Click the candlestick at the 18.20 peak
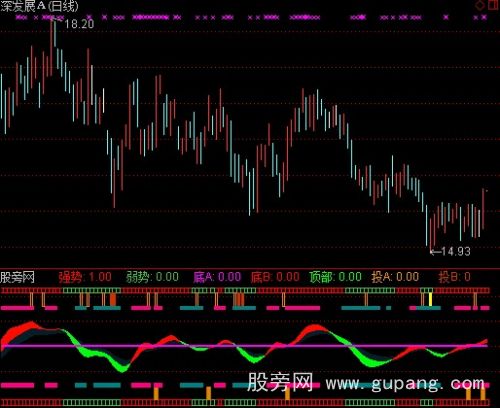Image resolution: width=500 pixels, height=408 pixels. click(52, 47)
